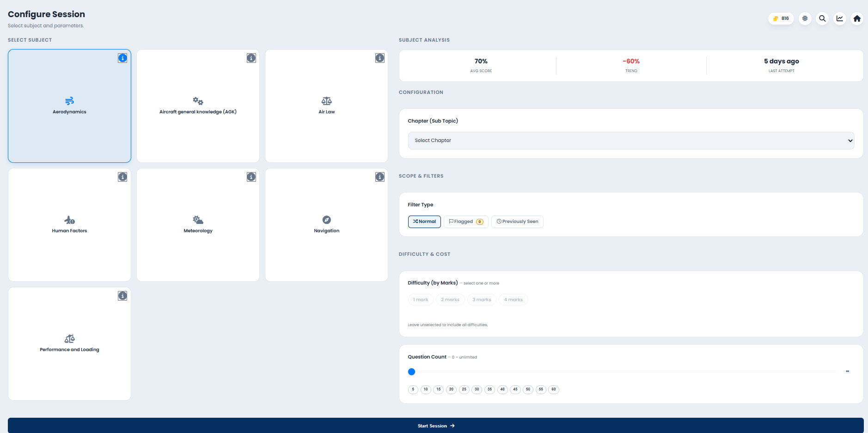
Task: Go to home via house icon
Action: pos(857,19)
